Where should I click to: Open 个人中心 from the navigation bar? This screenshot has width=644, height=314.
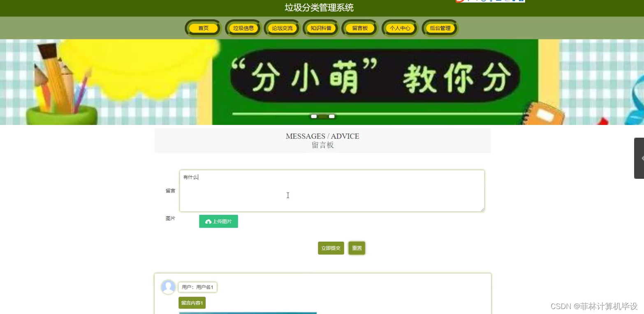pyautogui.click(x=400, y=28)
